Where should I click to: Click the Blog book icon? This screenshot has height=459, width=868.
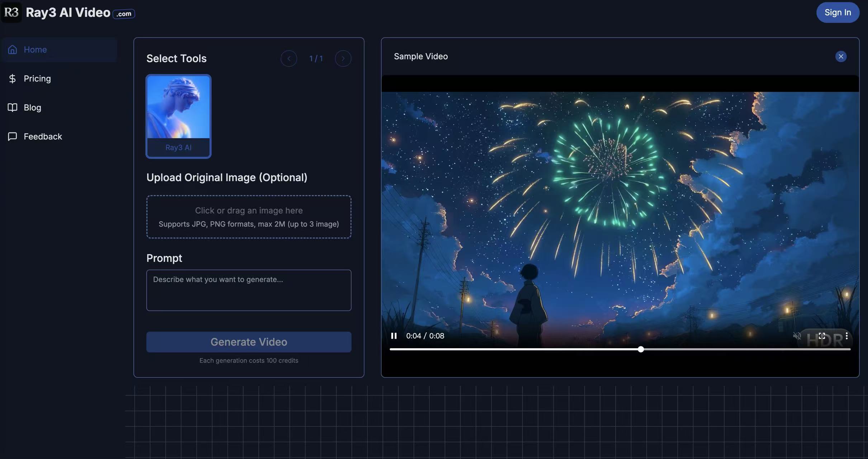coord(13,108)
